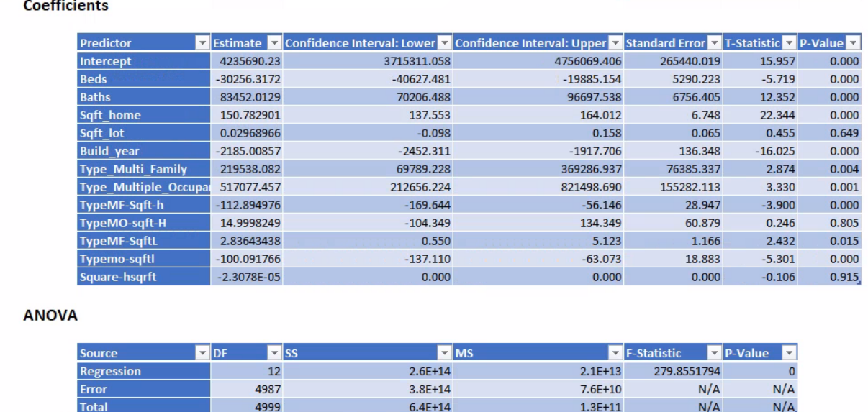Open the F-Statistic filter dropdown
The image size is (868, 412).
[x=714, y=353]
